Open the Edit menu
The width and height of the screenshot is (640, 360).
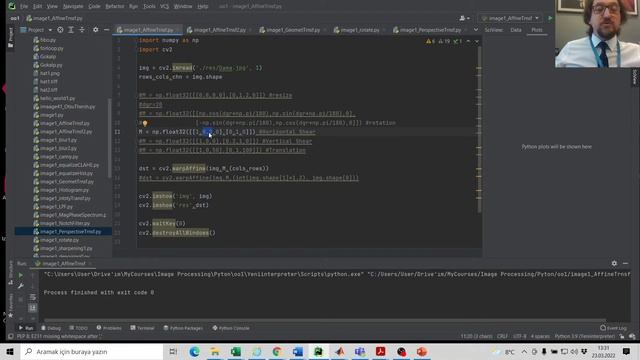point(38,6)
